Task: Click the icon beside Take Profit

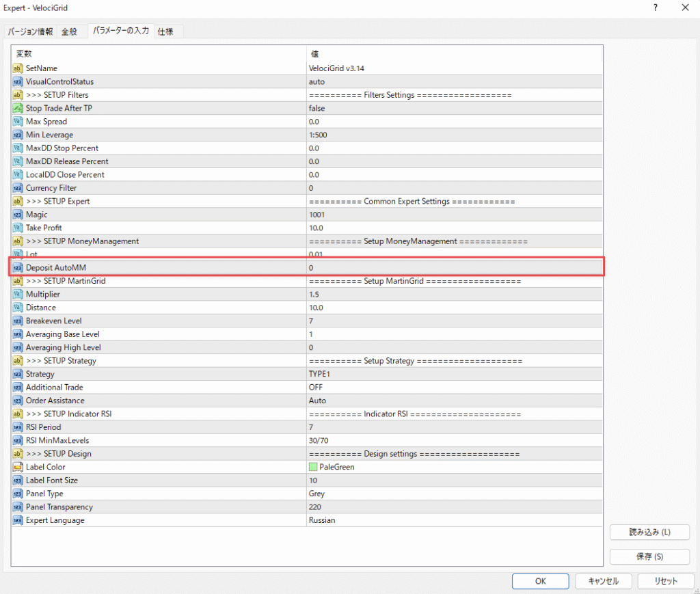Action: pyautogui.click(x=17, y=228)
